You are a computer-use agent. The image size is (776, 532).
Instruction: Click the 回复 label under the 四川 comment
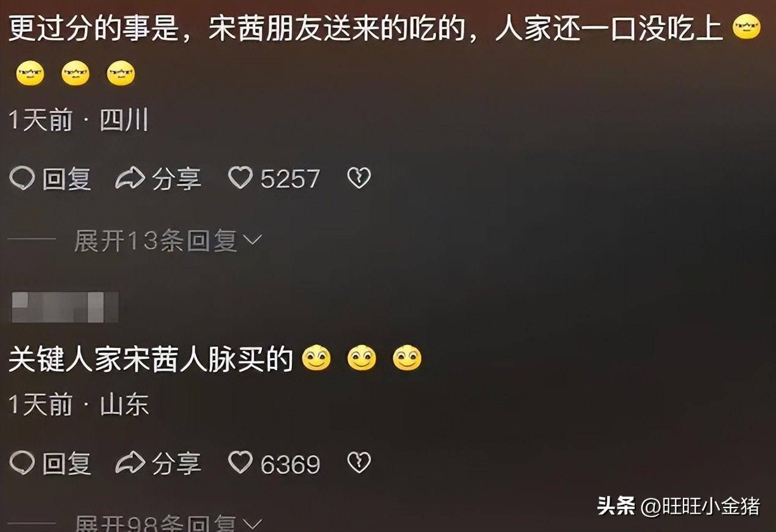click(x=67, y=179)
